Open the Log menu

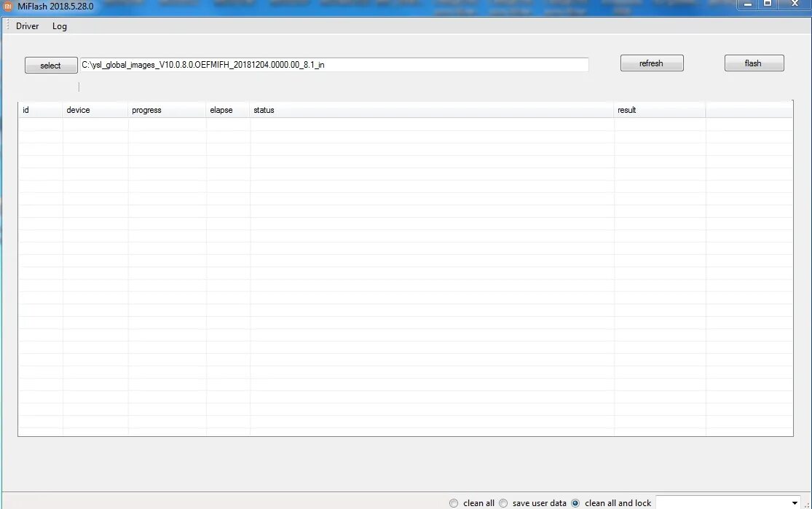click(x=60, y=26)
